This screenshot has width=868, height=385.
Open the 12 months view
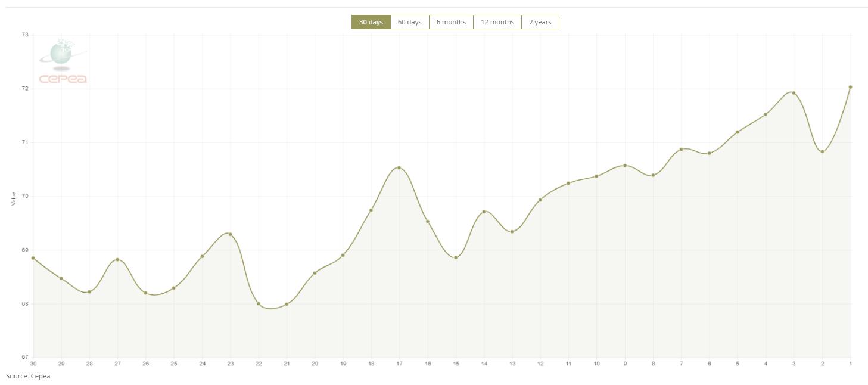[497, 22]
